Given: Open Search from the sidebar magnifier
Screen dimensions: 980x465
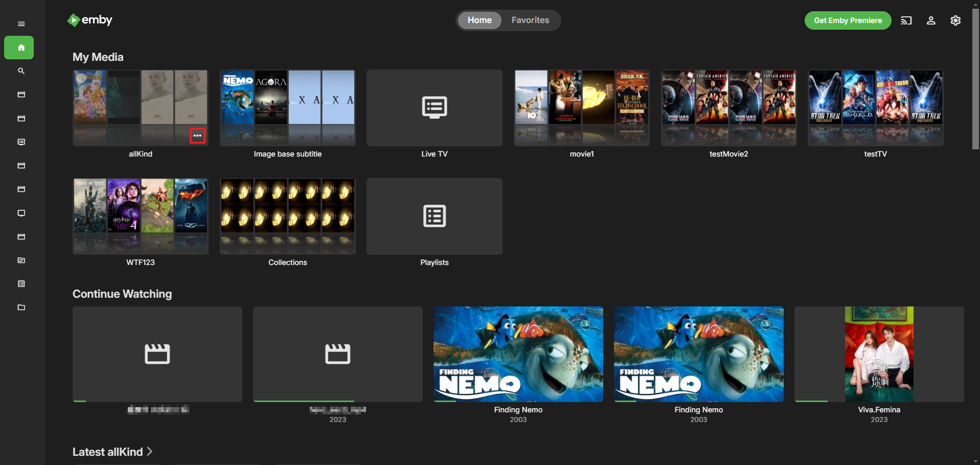Looking at the screenshot, I should [x=21, y=71].
